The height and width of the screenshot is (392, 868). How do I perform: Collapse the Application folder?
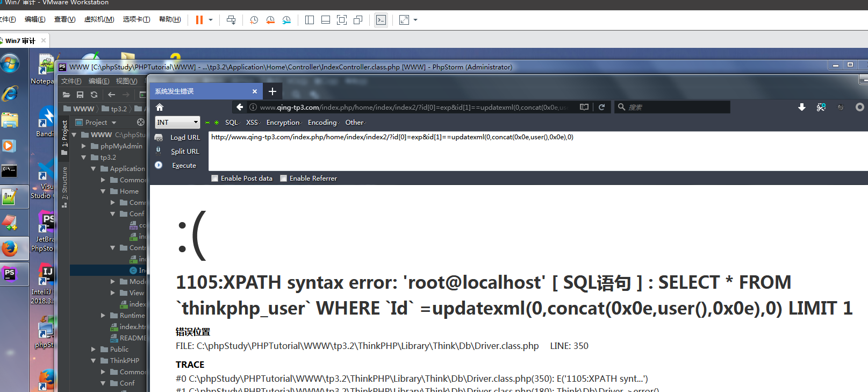[94, 169]
